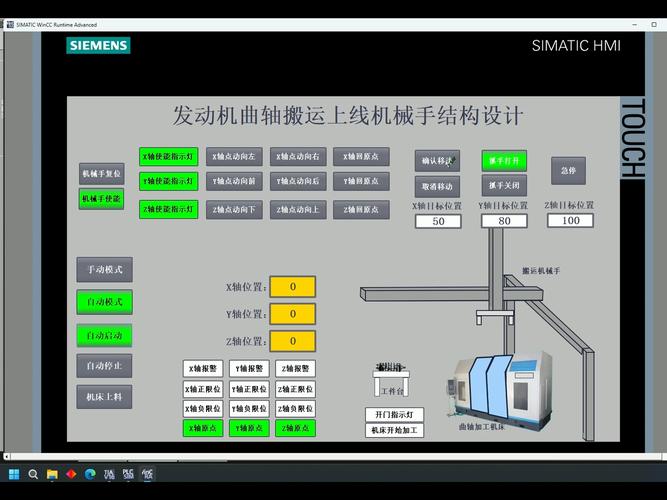Click the yellow Y轴位置 value box

(x=293, y=314)
